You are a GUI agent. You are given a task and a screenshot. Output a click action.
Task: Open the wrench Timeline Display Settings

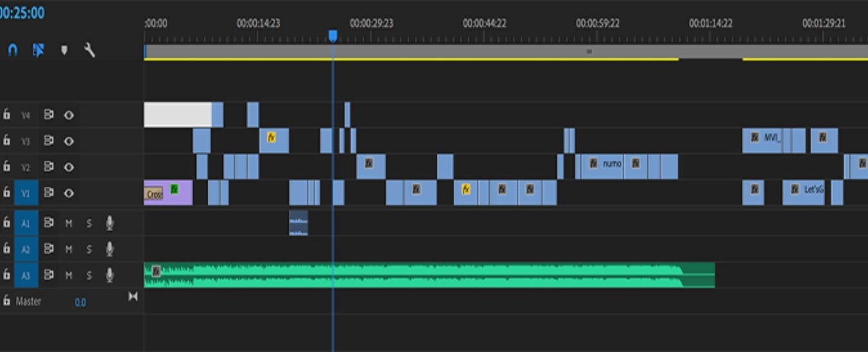90,50
